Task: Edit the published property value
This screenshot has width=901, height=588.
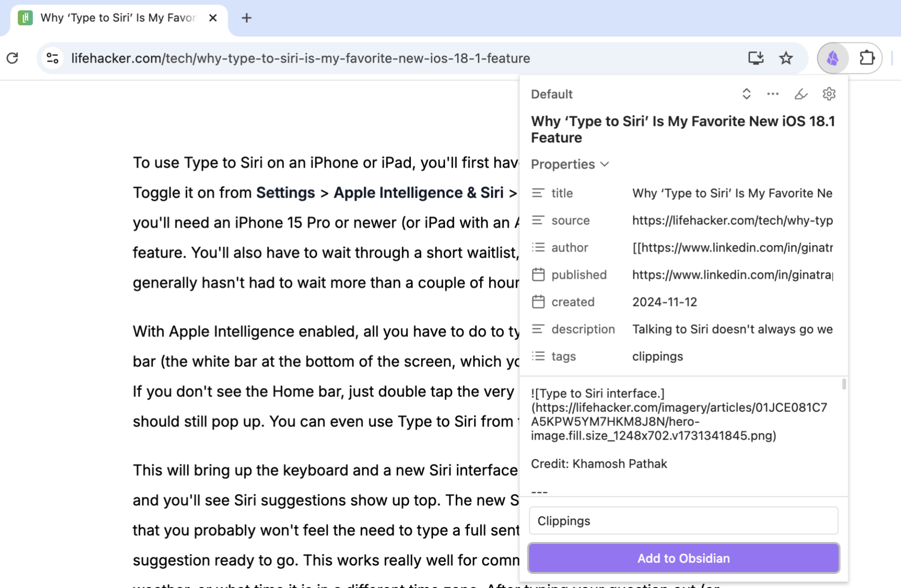Action: (x=733, y=274)
